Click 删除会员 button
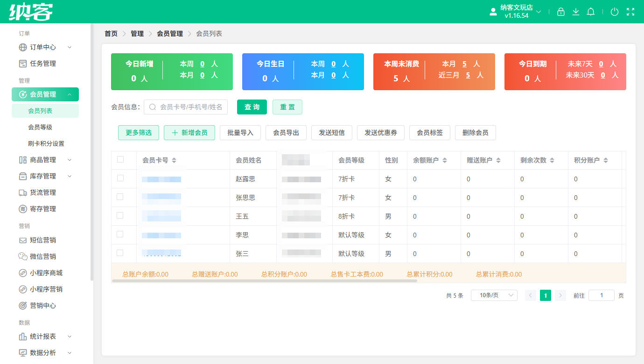Viewport: 644px width, 364px height. pos(476,133)
